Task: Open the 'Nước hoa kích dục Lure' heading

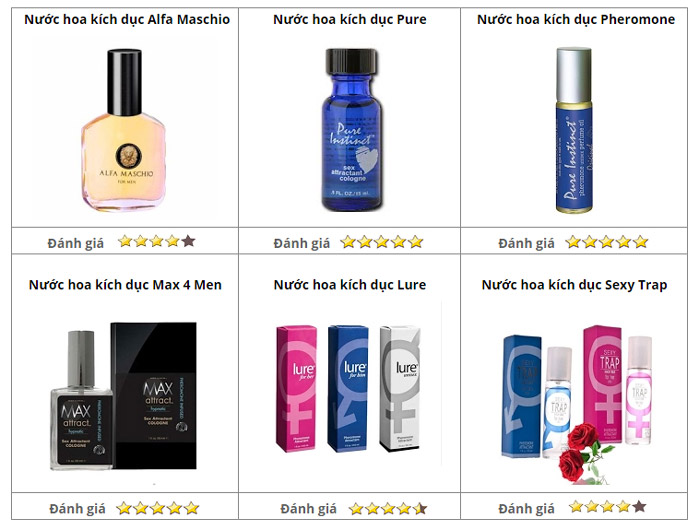Action: pos(350,285)
